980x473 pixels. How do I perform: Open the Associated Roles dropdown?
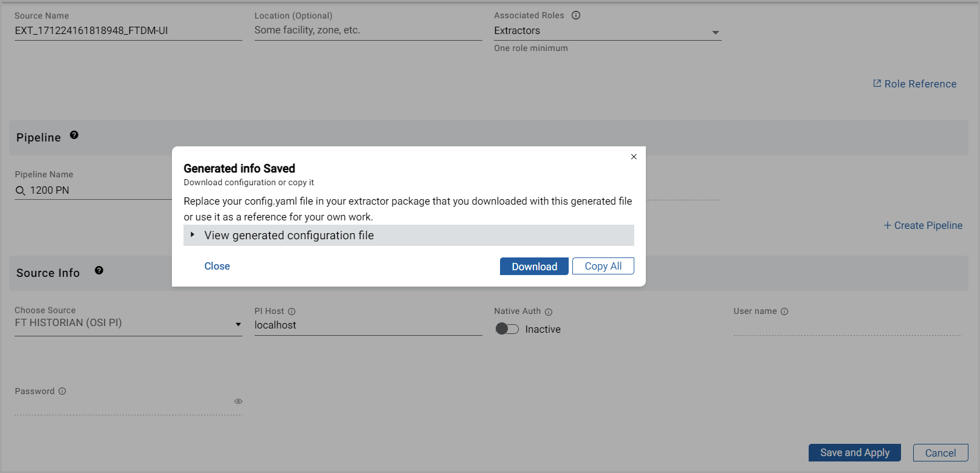[715, 32]
